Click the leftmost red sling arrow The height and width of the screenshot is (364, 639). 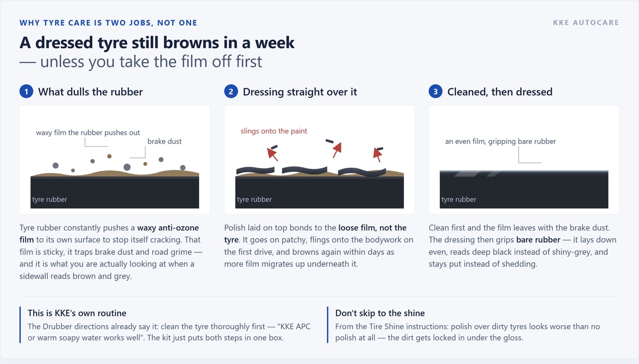click(273, 154)
